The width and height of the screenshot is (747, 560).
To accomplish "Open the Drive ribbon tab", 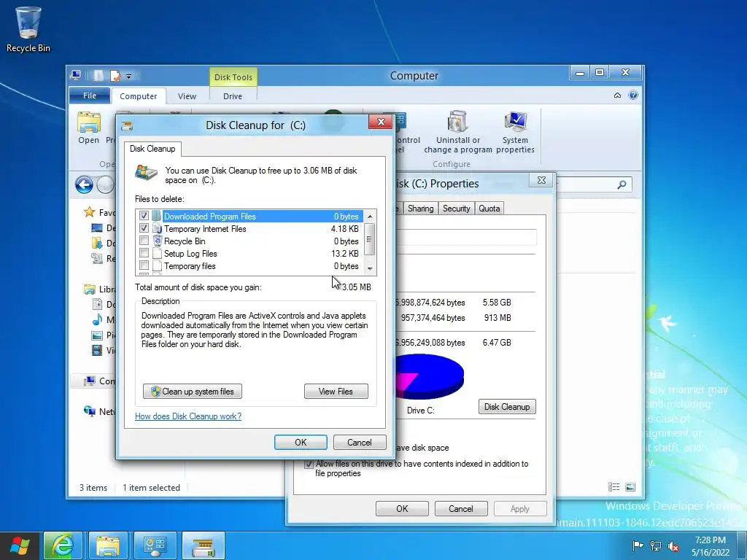I will [x=233, y=96].
